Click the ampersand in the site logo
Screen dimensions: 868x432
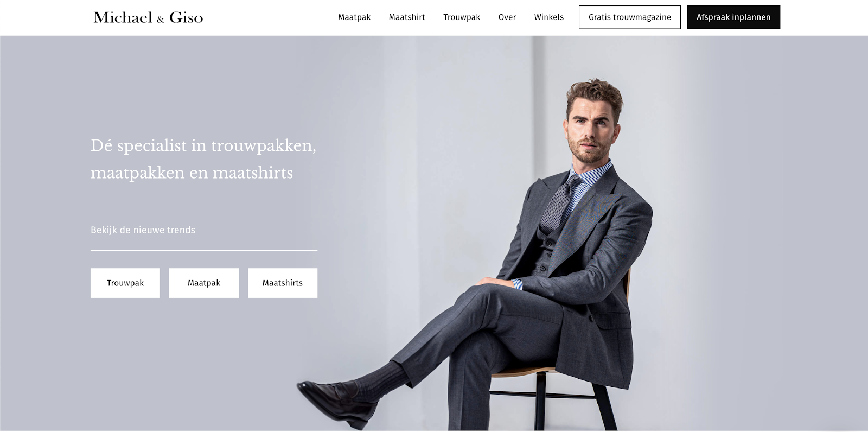pyautogui.click(x=160, y=20)
